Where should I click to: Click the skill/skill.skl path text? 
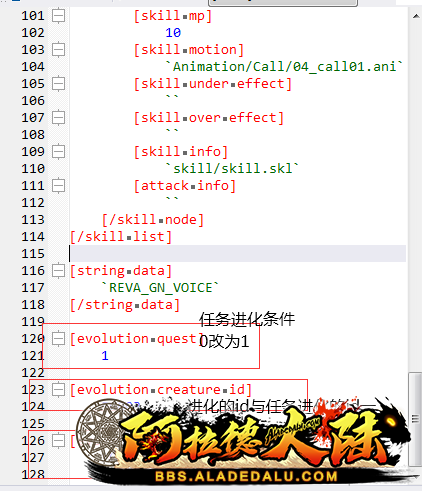232,169
